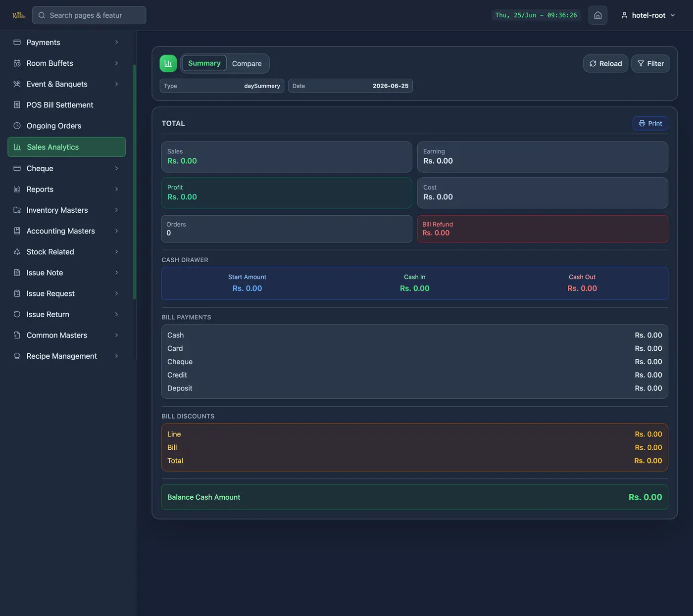Screen dimensions: 693x616
Task: Click the Date 2026-06-25 field
Action: point(350,86)
